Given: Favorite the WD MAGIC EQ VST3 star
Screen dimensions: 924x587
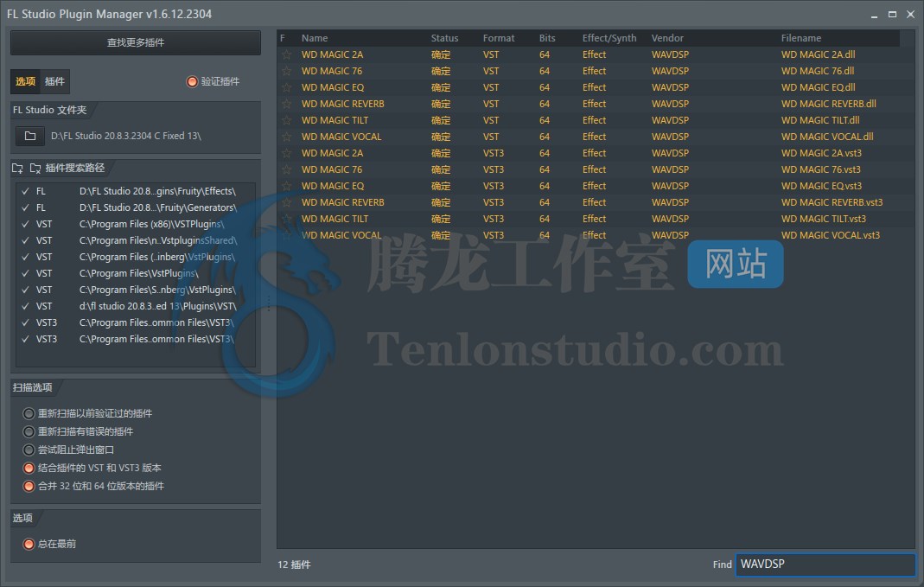Looking at the screenshot, I should [x=287, y=186].
